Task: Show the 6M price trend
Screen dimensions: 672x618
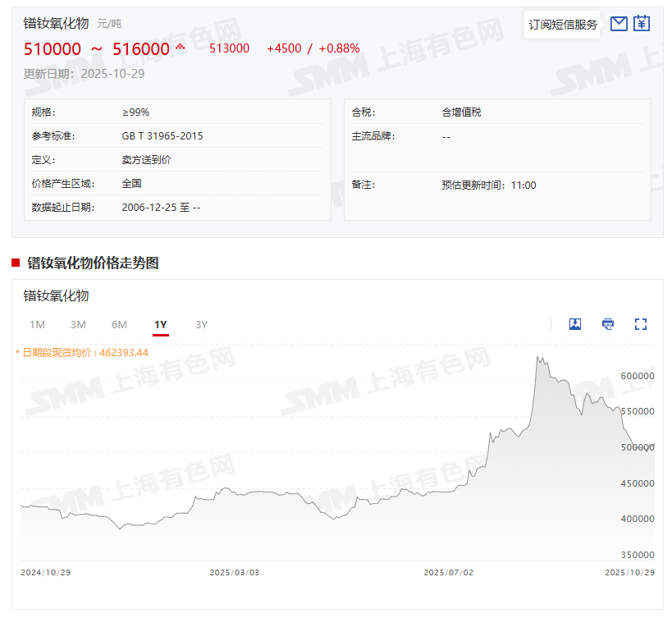Action: 119,324
